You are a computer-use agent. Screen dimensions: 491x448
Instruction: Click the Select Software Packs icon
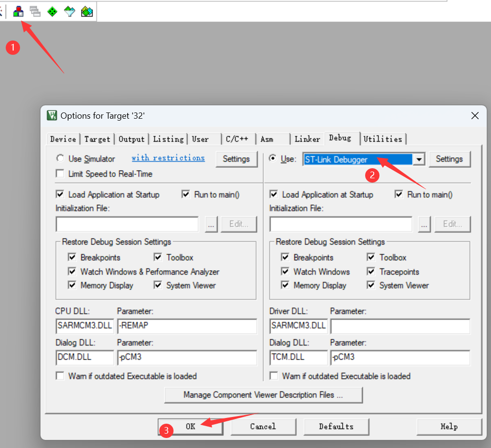tap(70, 11)
